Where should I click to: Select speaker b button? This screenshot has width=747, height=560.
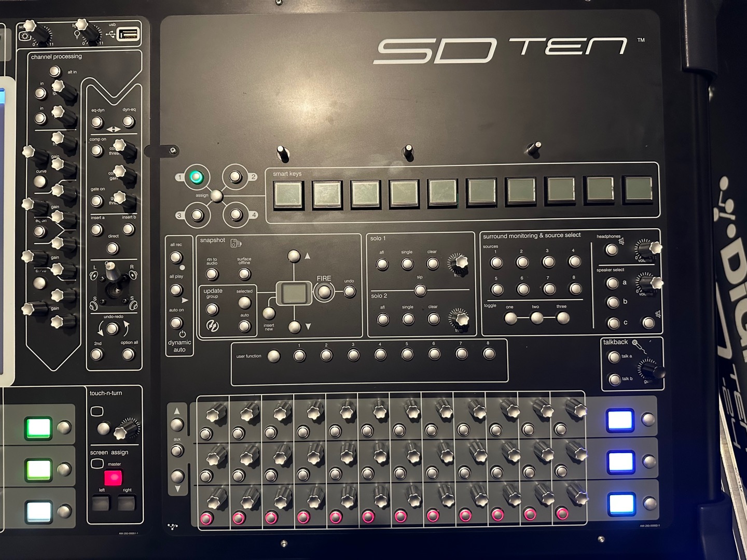tap(613, 302)
